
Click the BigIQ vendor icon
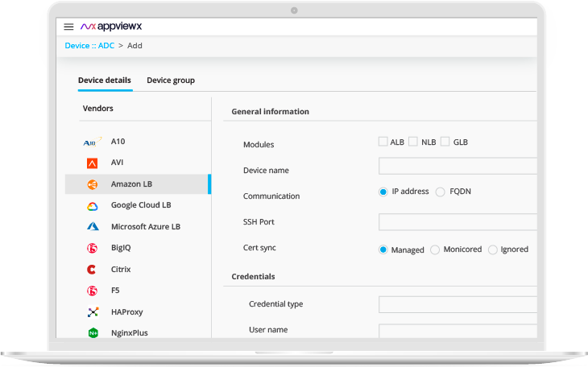point(93,249)
